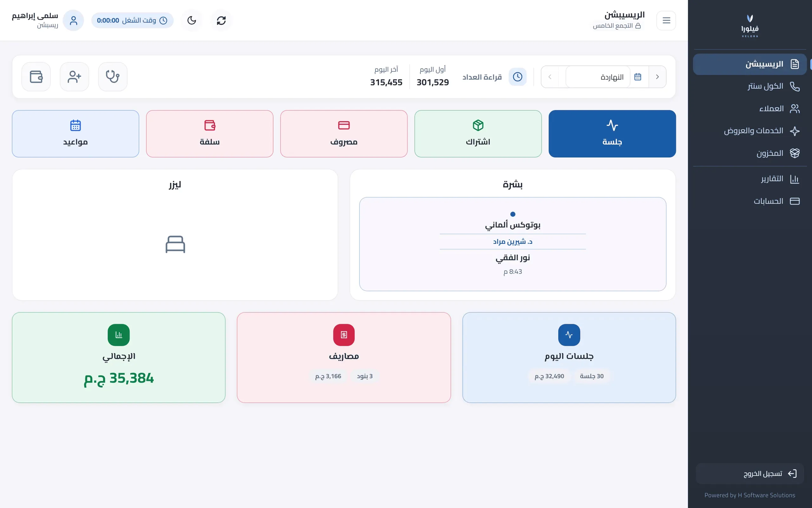
Task: Click the 30 جلسة badge
Action: [592, 376]
